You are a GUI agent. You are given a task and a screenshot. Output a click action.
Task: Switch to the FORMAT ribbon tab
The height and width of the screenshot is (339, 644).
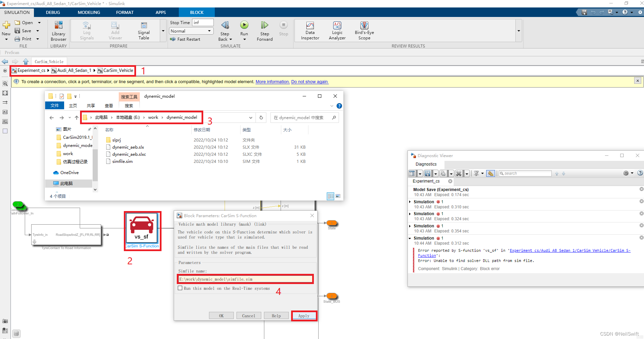(x=125, y=12)
